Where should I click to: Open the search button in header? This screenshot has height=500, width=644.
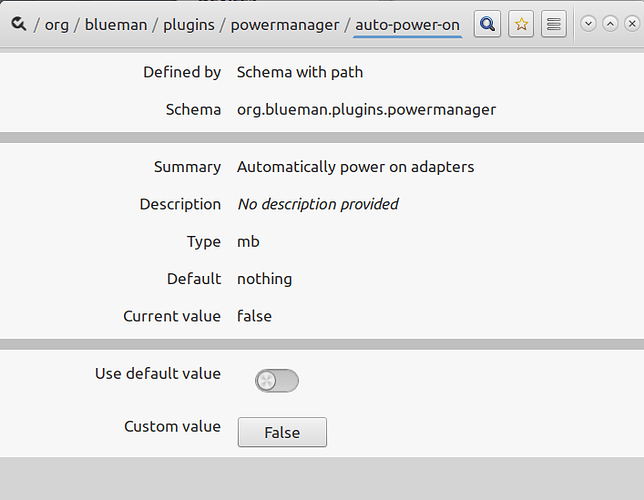click(x=487, y=24)
